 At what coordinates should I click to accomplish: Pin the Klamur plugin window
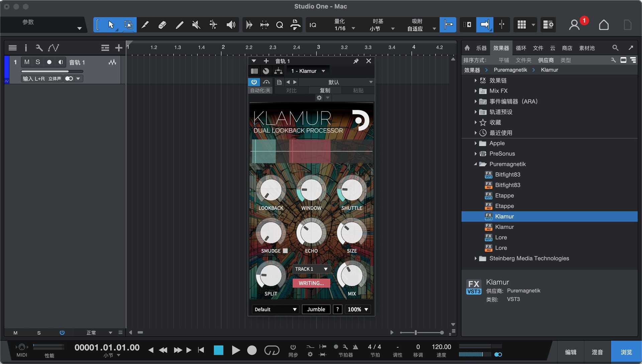(356, 61)
